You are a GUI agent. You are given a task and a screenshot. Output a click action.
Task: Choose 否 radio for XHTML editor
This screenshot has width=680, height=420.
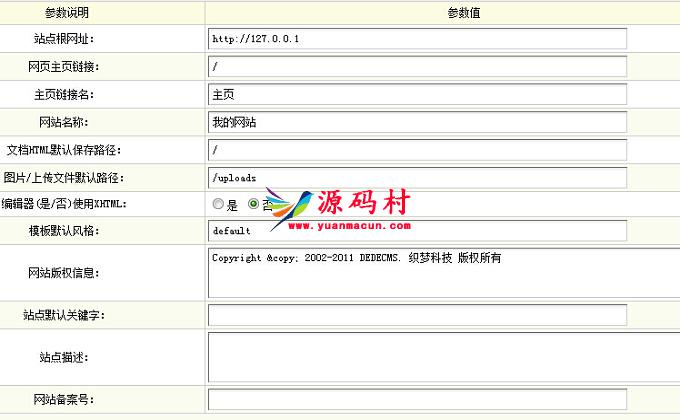(x=253, y=204)
